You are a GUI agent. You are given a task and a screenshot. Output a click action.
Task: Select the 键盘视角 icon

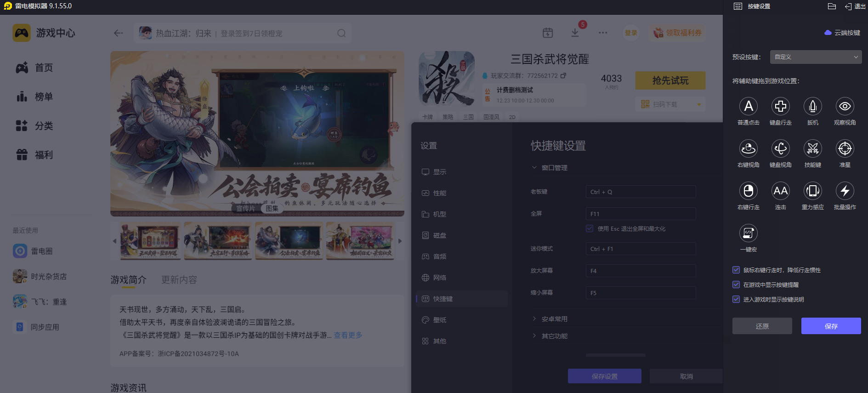[781, 149]
